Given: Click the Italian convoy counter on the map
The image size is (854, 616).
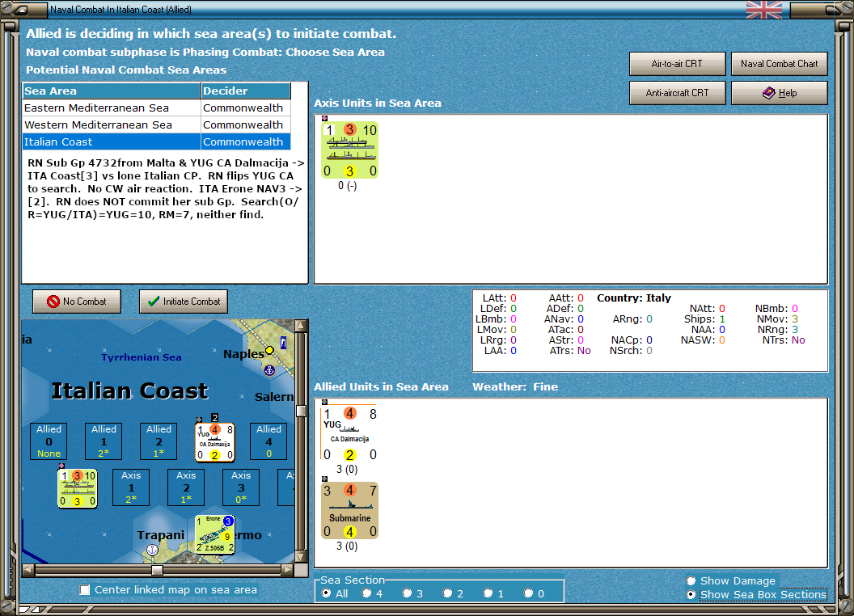Looking at the screenshot, I should pyautogui.click(x=78, y=488).
